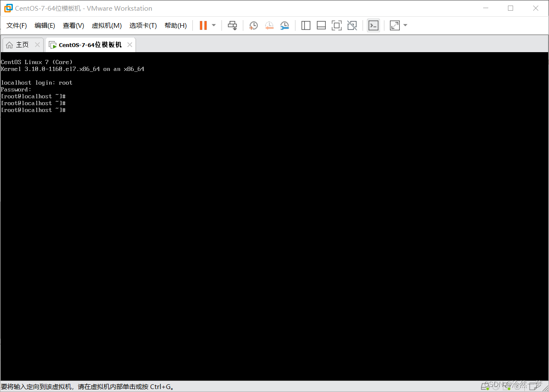Revert virtual machine to previous snapshot
Image resolution: width=549 pixels, height=392 pixels.
pos(269,26)
